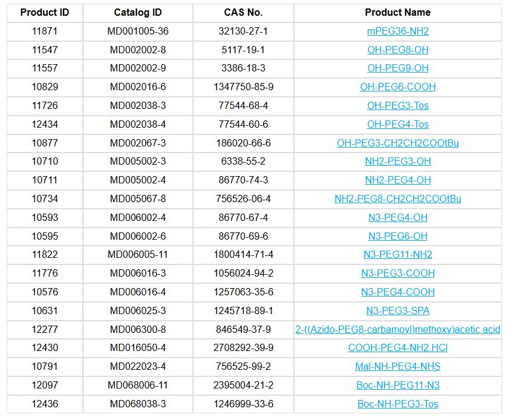This screenshot has height=420, width=505.
Task: Open the Boc-NH-PEG3-Tos product link
Action: point(398,404)
